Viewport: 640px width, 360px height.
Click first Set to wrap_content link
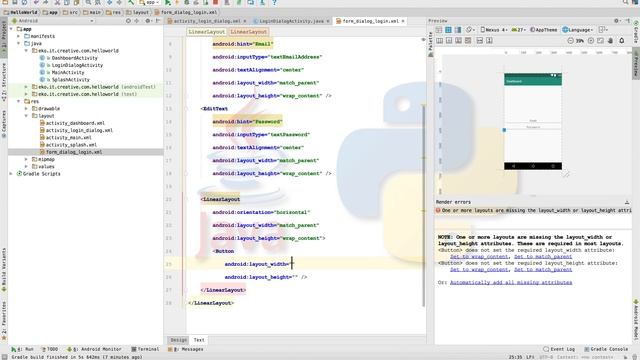[x=479, y=257]
